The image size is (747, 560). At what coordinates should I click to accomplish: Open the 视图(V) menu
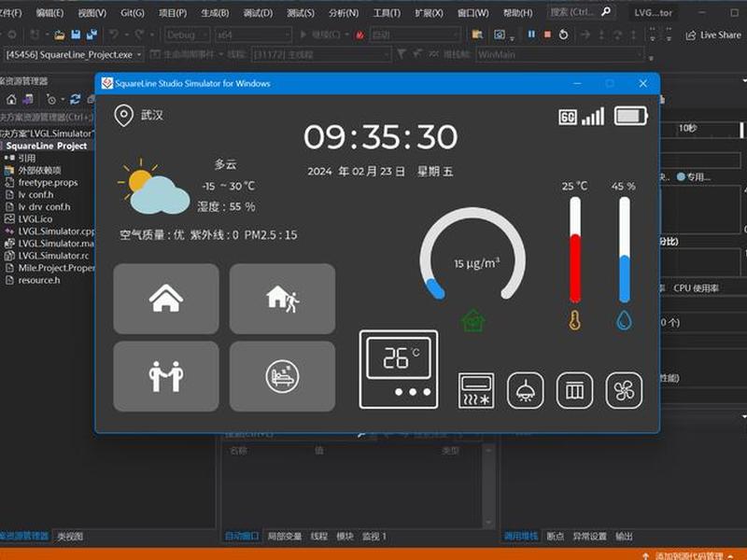click(x=92, y=13)
